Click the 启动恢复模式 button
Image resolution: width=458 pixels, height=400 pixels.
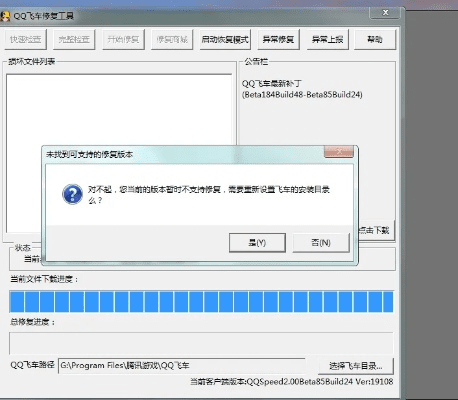click(x=225, y=39)
